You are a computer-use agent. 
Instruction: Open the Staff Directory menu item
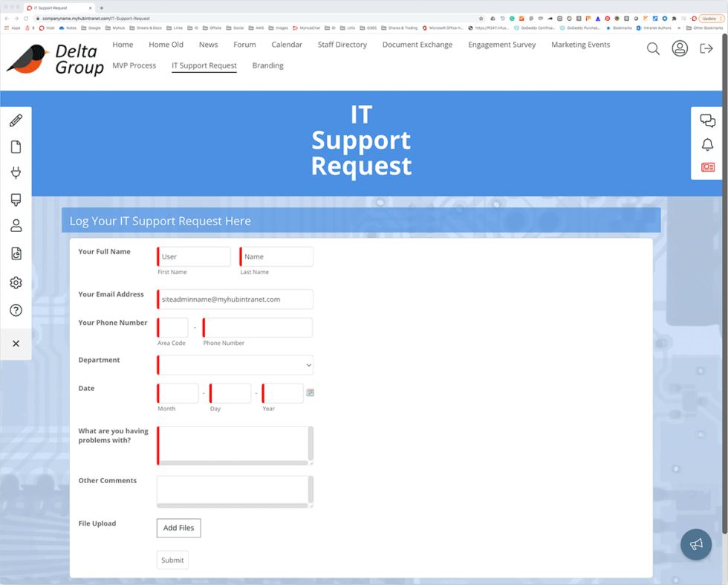342,45
